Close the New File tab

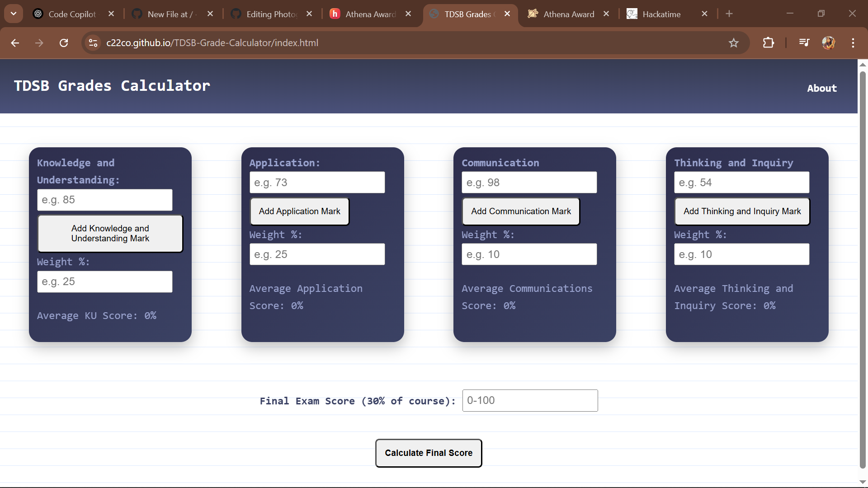(x=210, y=14)
